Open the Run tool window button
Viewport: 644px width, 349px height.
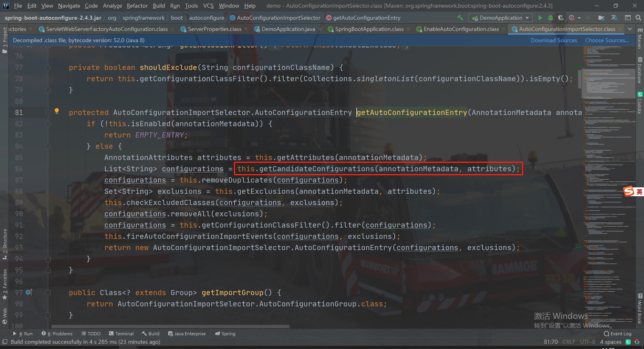point(23,334)
